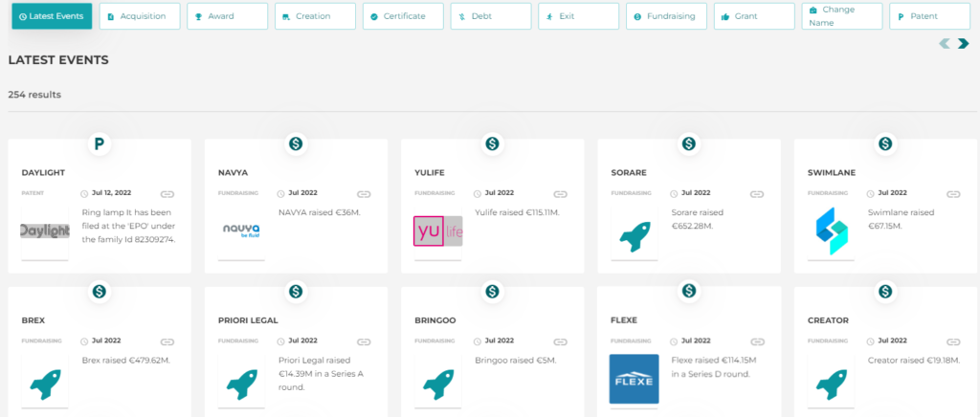Click the dollar badge above Bringoo card
980x417 pixels.
(493, 291)
